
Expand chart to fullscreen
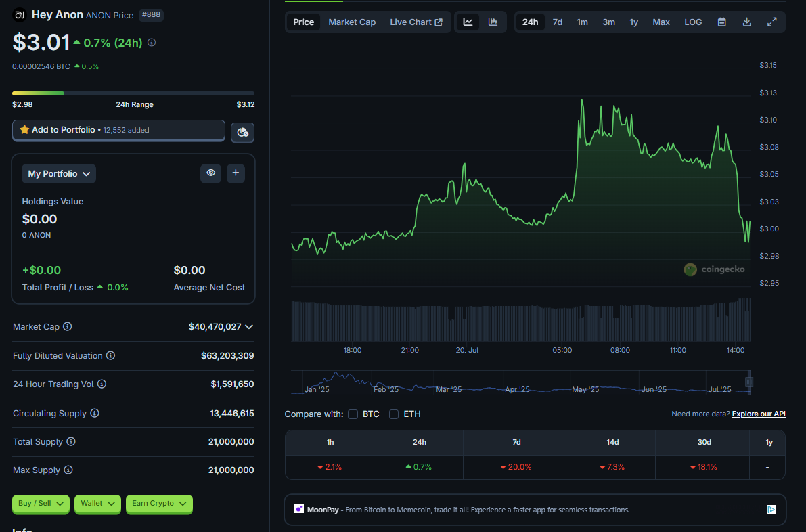coord(772,22)
